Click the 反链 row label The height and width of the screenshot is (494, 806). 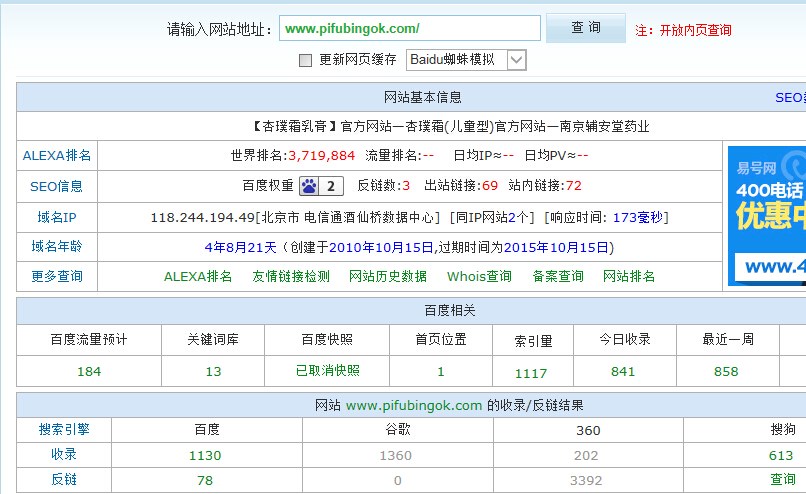pyautogui.click(x=64, y=480)
